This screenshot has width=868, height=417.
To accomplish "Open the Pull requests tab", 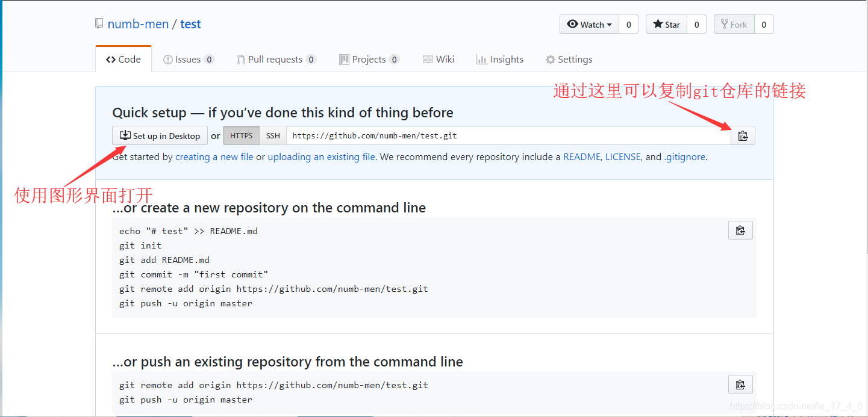I will (276, 59).
